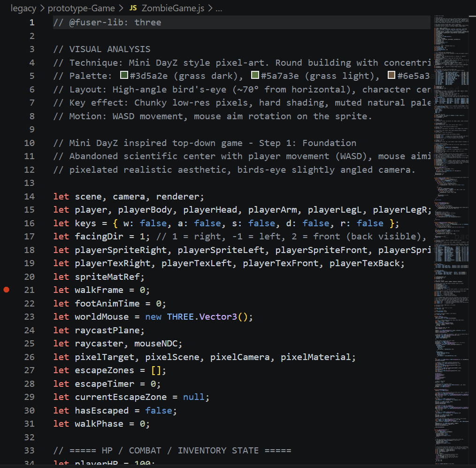The width and height of the screenshot is (476, 468).
Task: Select the 'ZombieGame.js' breadcrumb item
Action: click(173, 8)
